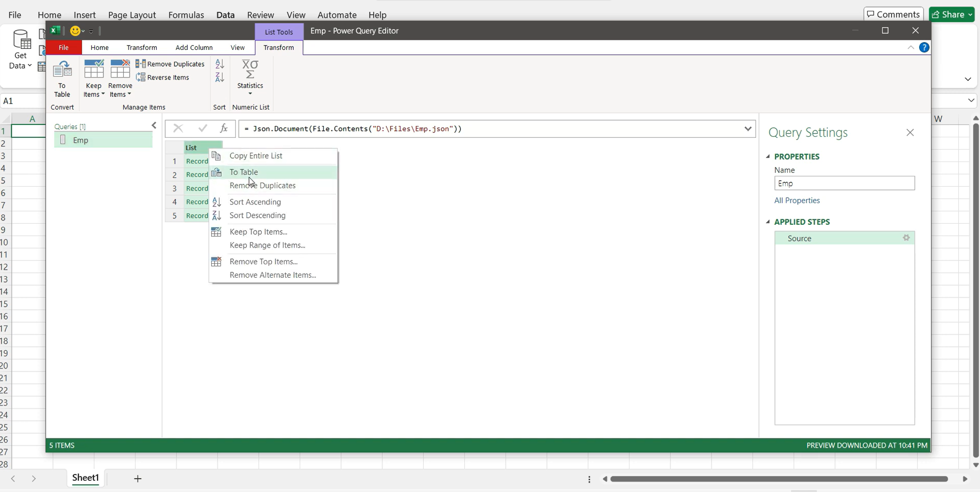Select the Source applied step

845,238
